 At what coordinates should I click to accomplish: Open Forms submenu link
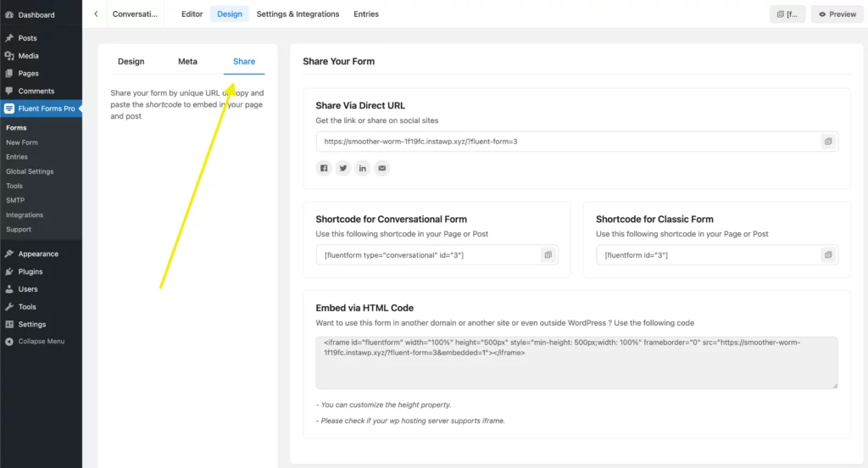(x=16, y=127)
